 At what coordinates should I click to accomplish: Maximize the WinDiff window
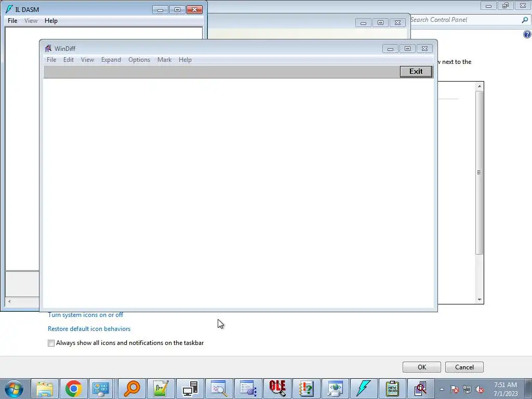coord(407,49)
